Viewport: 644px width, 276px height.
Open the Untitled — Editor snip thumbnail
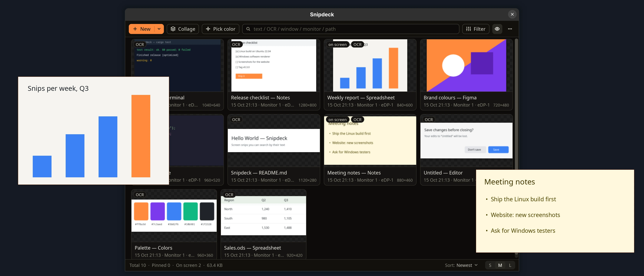[466, 141]
